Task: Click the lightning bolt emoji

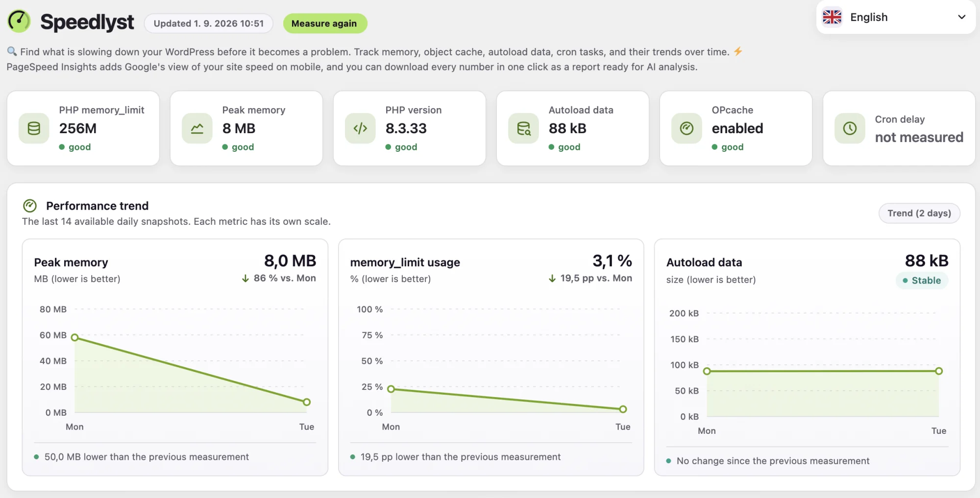Action: pyautogui.click(x=738, y=51)
